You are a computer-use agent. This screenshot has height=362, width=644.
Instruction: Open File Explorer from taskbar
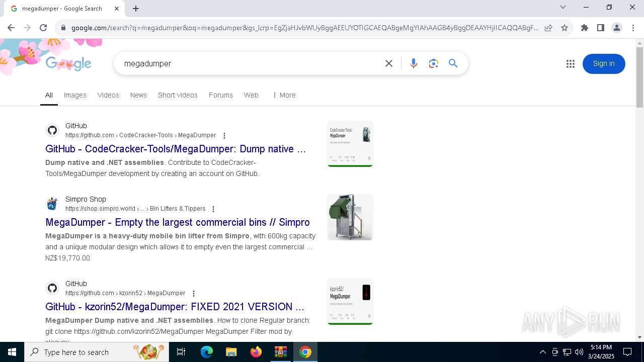(x=231, y=352)
